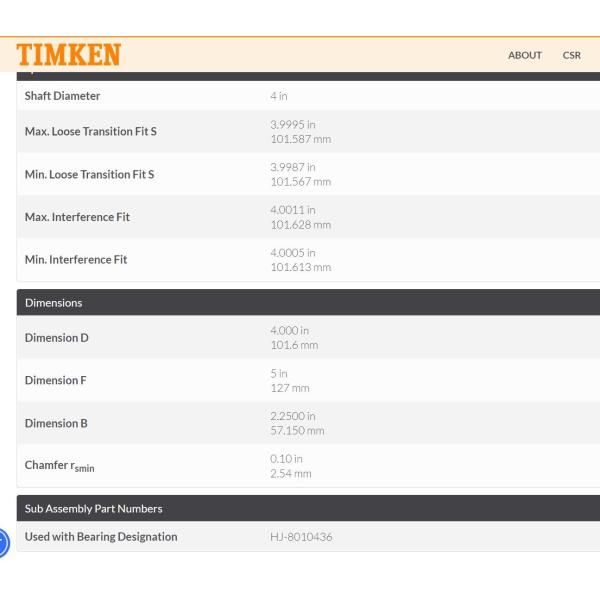The width and height of the screenshot is (600, 600).
Task: Click the Sub Assembly Part Numbers header
Action: coord(93,509)
